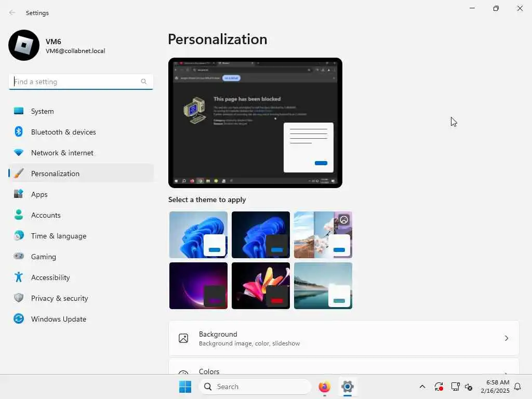This screenshot has height=399, width=532.
Task: Open Firefox from the taskbar
Action: coord(324,387)
